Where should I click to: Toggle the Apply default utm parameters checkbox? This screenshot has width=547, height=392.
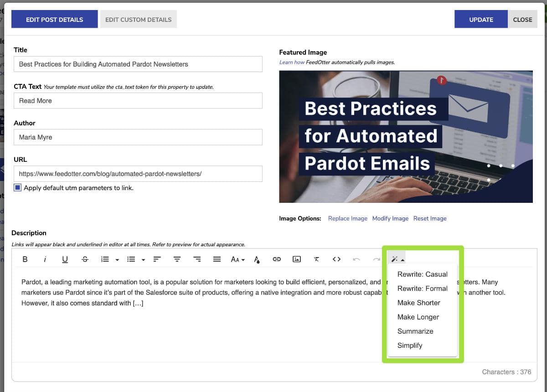18,187
